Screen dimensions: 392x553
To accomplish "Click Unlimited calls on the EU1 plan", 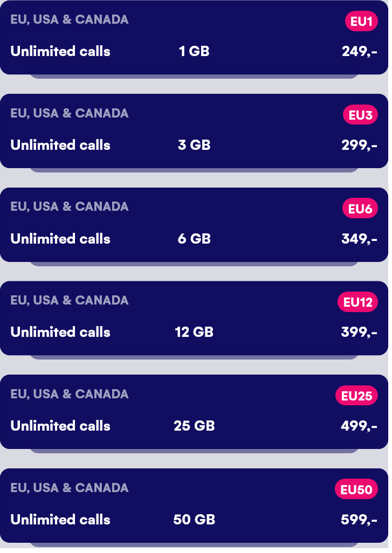I will point(60,51).
